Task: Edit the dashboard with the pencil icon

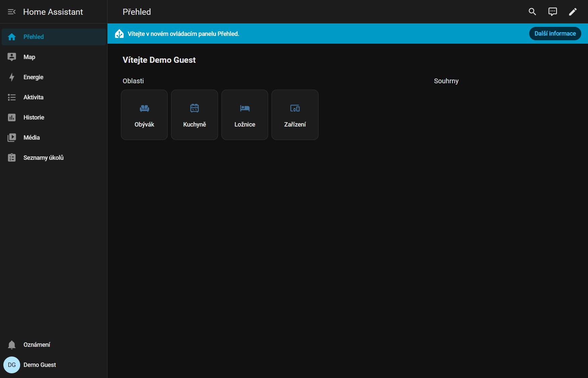Action: pyautogui.click(x=573, y=12)
